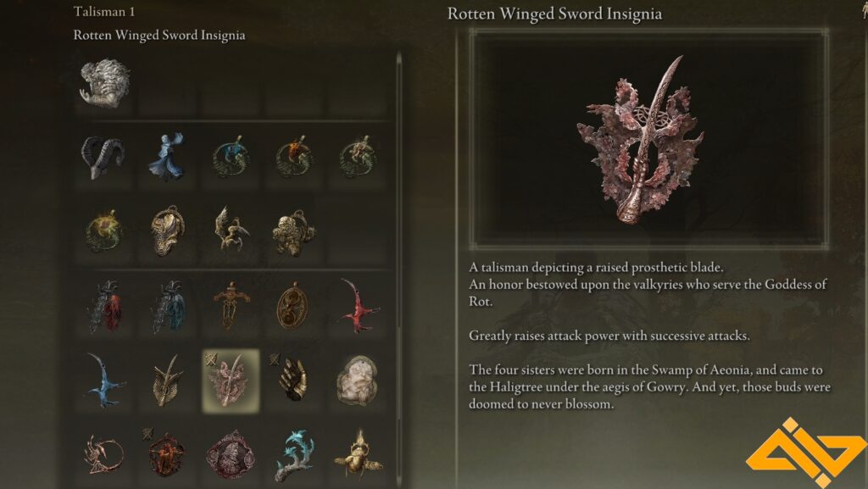Choose the red Lord of Blood's Exultation

click(357, 307)
